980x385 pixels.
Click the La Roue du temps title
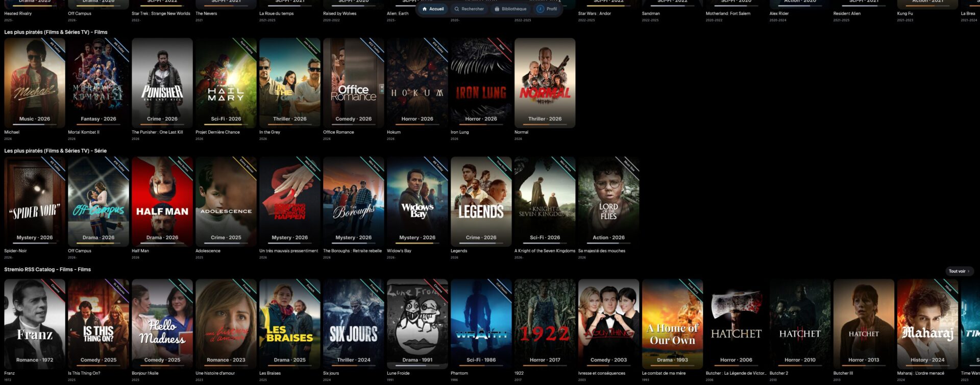[277, 14]
